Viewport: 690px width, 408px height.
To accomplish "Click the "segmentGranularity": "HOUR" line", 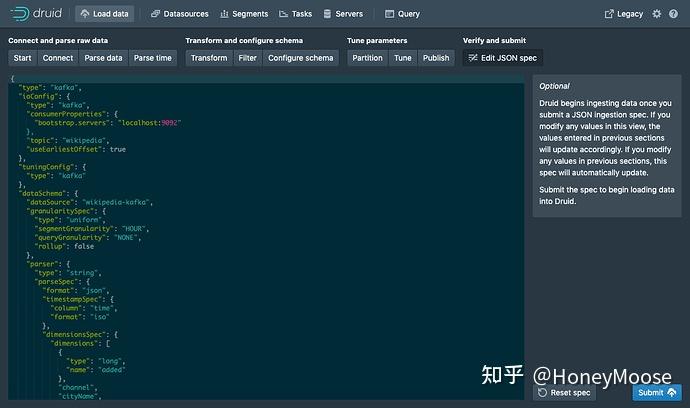I will coord(92,228).
